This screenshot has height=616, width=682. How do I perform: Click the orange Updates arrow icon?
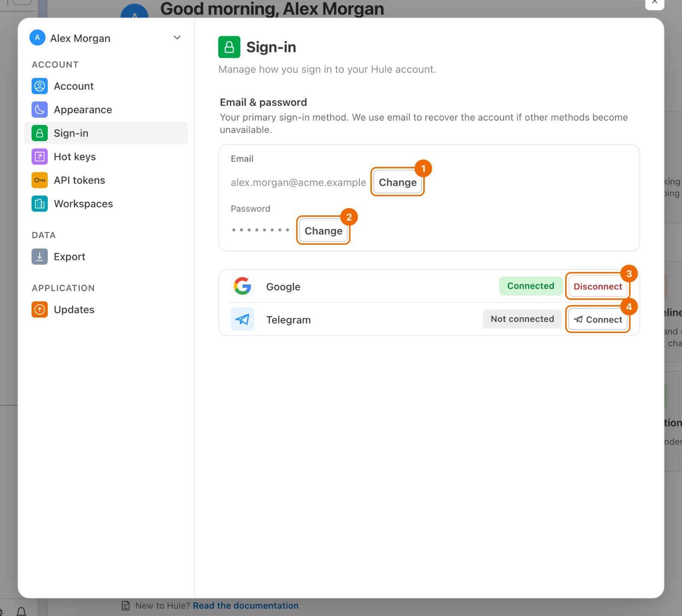pyautogui.click(x=40, y=309)
